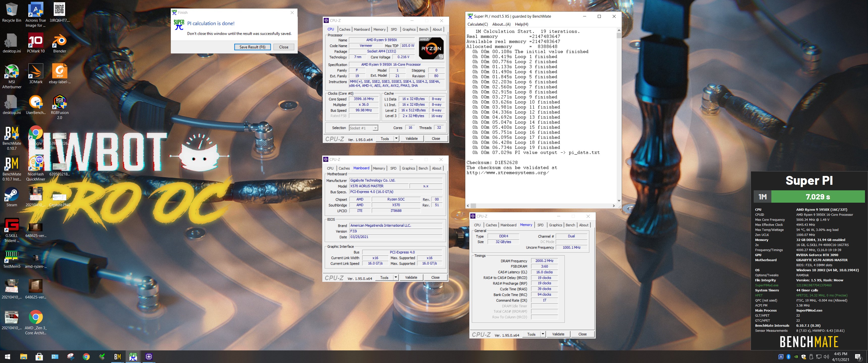Image resolution: width=868 pixels, height=363 pixels.
Task: Launch TestMem5 from the desktop
Action: pyautogui.click(x=12, y=259)
